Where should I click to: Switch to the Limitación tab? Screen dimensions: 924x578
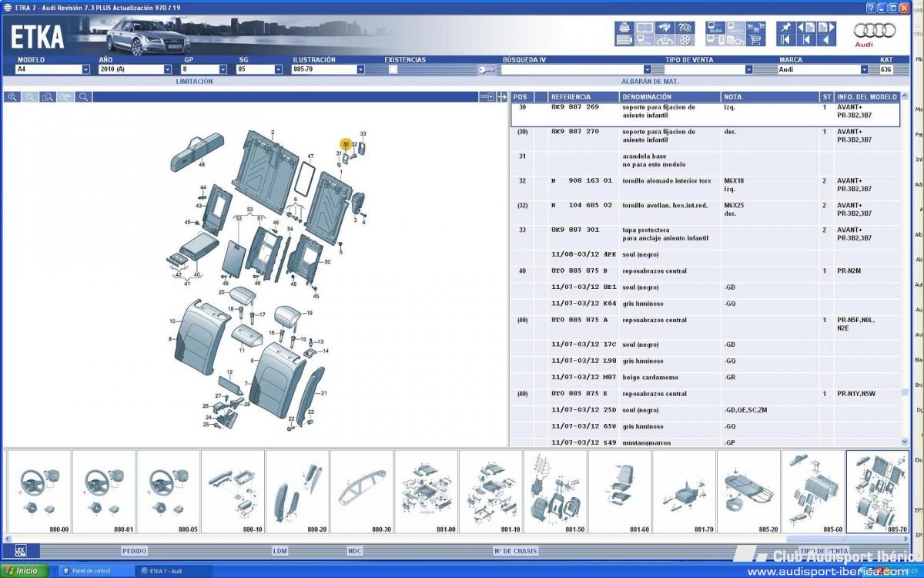pos(194,81)
